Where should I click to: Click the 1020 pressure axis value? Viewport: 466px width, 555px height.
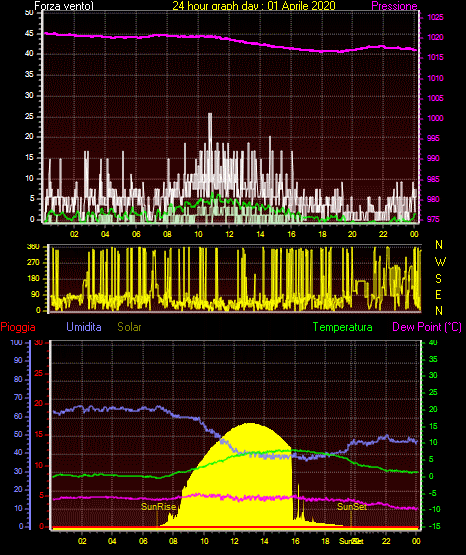pyautogui.click(x=435, y=37)
